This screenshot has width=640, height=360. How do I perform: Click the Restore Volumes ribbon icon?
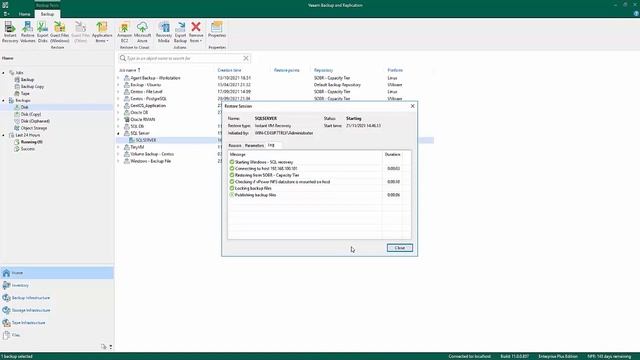click(27, 32)
